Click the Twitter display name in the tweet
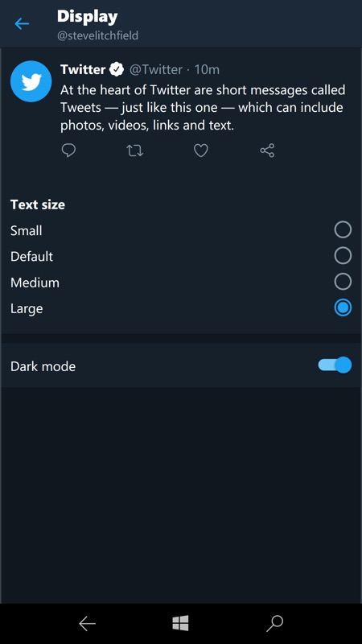Image resolution: width=362 pixels, height=644 pixels. (x=83, y=69)
